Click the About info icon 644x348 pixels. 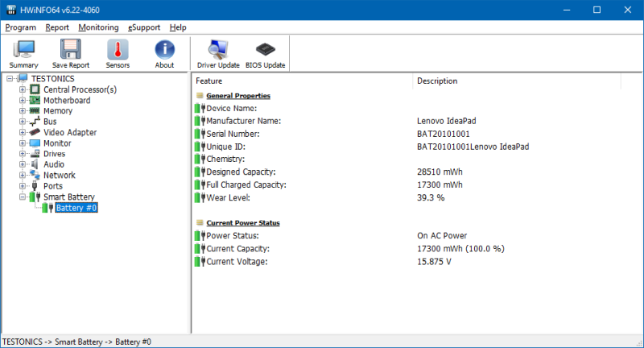pyautogui.click(x=164, y=49)
